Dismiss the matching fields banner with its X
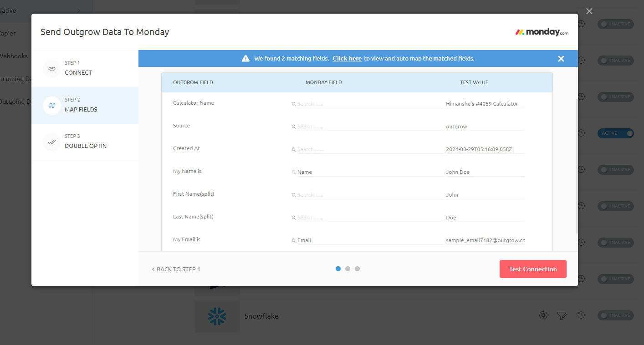Screen dimensions: 644x345 561,58
